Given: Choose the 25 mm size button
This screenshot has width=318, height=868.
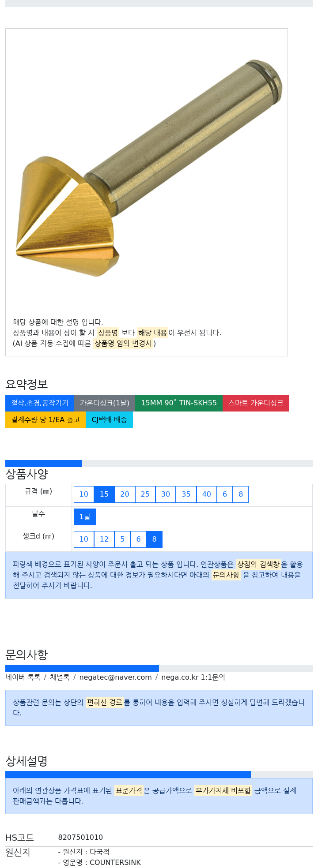Looking at the screenshot, I should pos(145,494).
